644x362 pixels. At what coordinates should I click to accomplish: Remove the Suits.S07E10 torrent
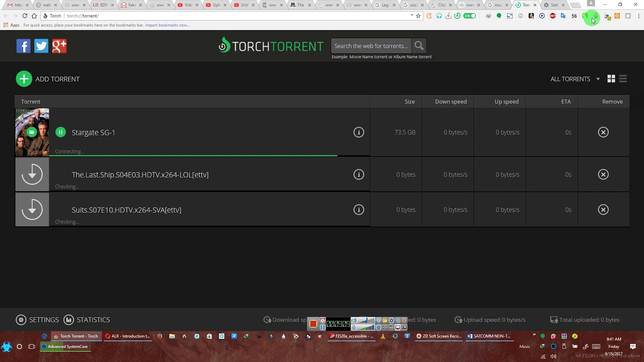coord(603,210)
